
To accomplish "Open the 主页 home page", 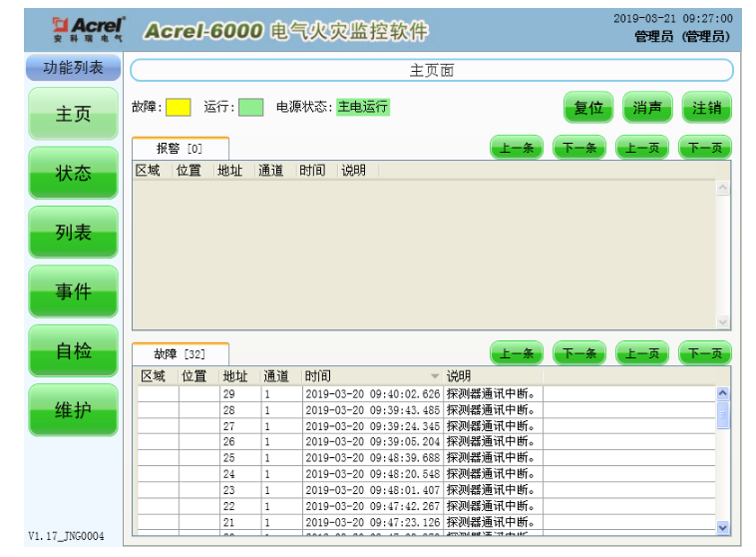I will point(73,114).
